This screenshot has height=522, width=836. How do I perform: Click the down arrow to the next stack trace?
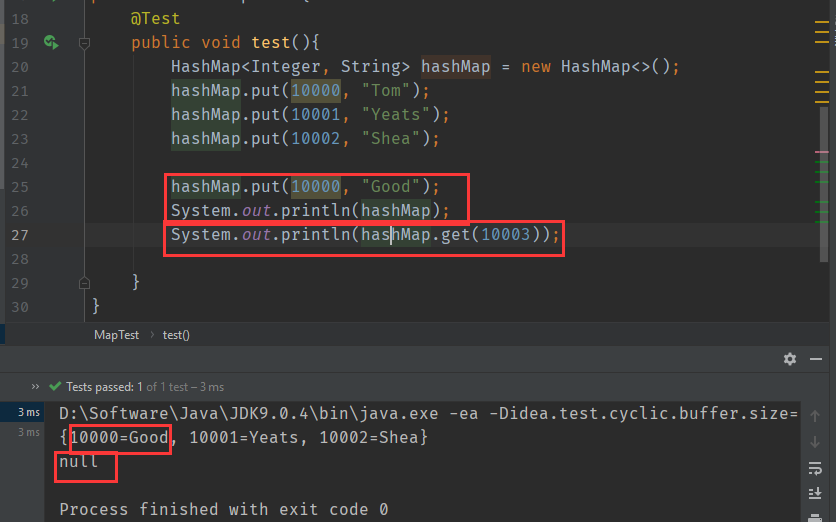pos(815,442)
